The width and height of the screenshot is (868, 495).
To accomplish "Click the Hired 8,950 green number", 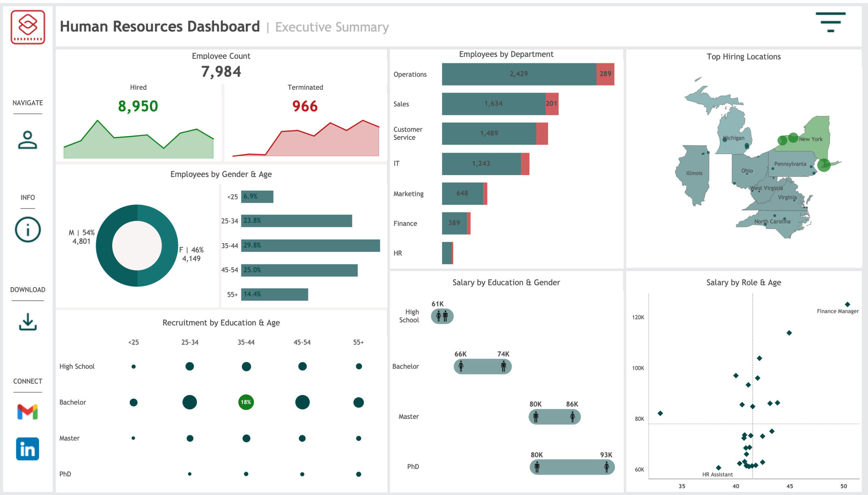I will point(138,106).
